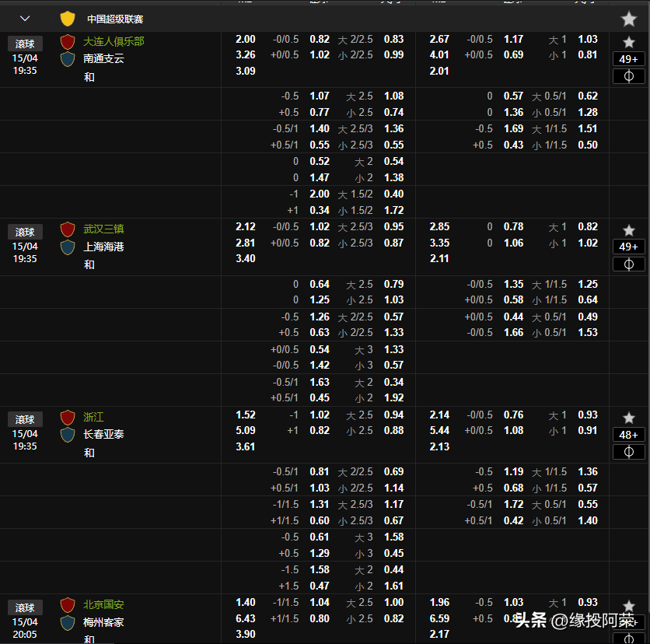Open the 南通支云 team name link
This screenshot has width=650, height=644.
103,58
